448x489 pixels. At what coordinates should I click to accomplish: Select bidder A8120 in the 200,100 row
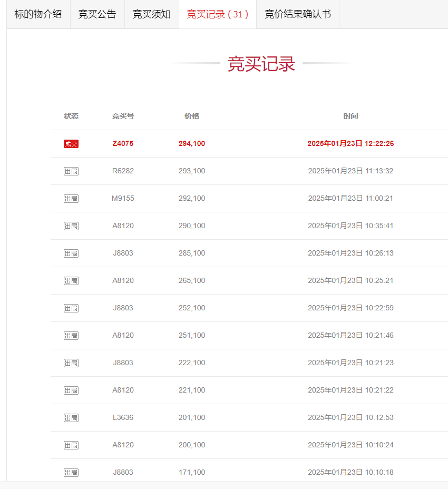[123, 445]
